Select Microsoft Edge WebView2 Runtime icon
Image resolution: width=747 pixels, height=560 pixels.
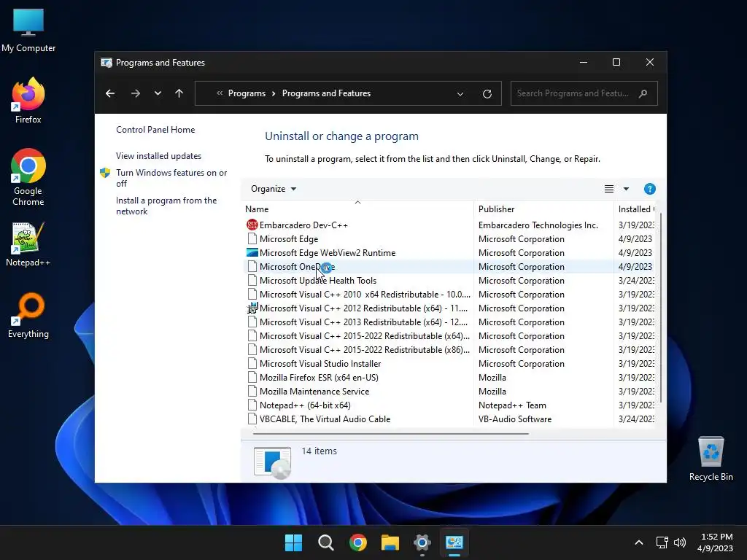pos(252,253)
